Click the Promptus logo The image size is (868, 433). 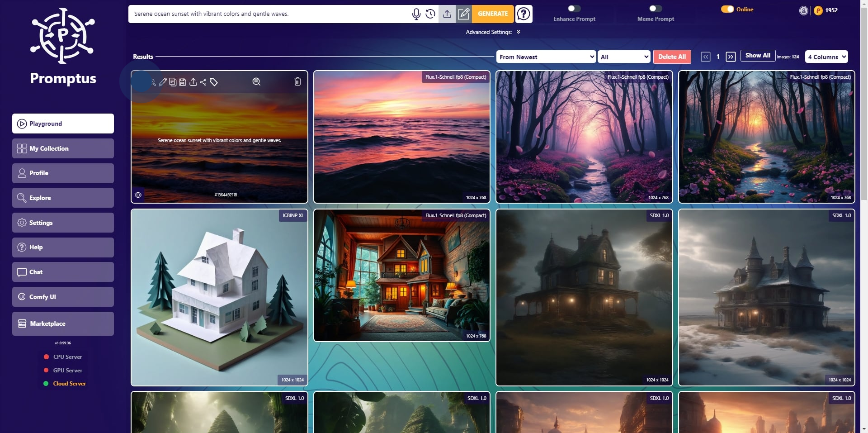click(x=63, y=47)
